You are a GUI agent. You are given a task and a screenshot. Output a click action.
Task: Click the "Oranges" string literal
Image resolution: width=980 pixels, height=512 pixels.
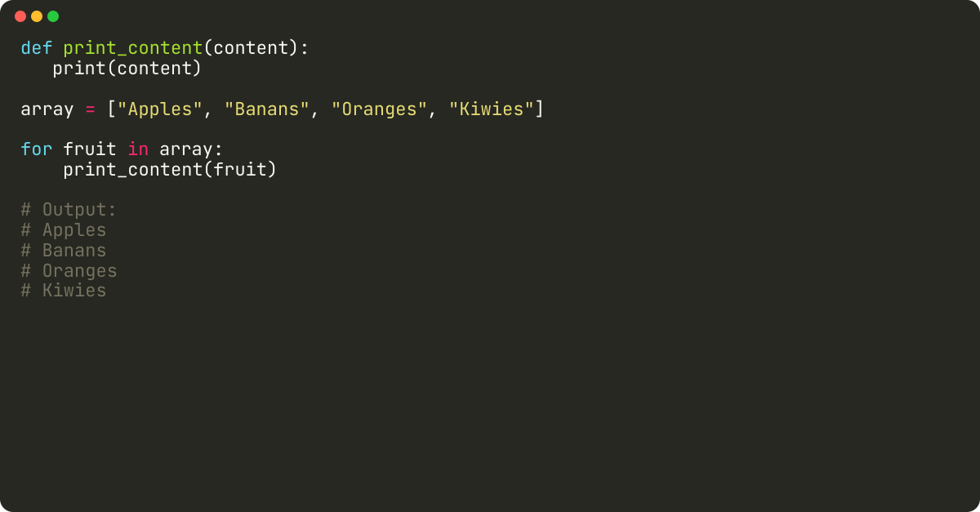point(379,109)
